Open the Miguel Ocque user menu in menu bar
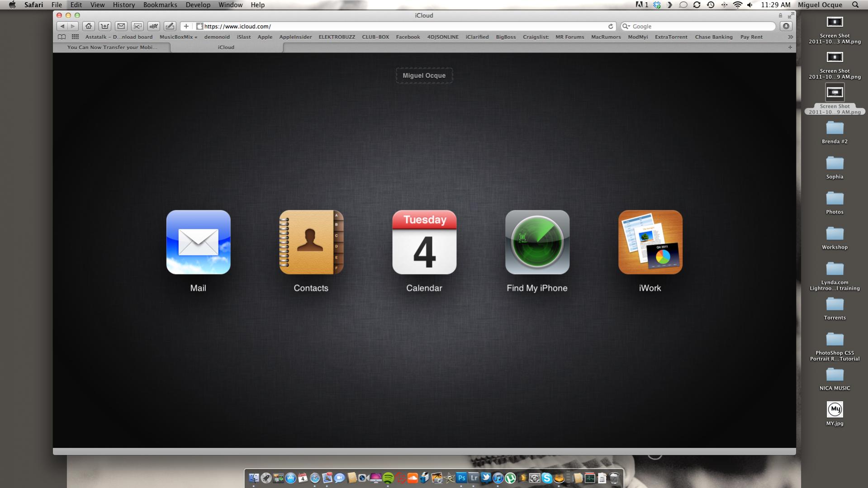Viewport: 868px width, 488px height. pos(820,5)
